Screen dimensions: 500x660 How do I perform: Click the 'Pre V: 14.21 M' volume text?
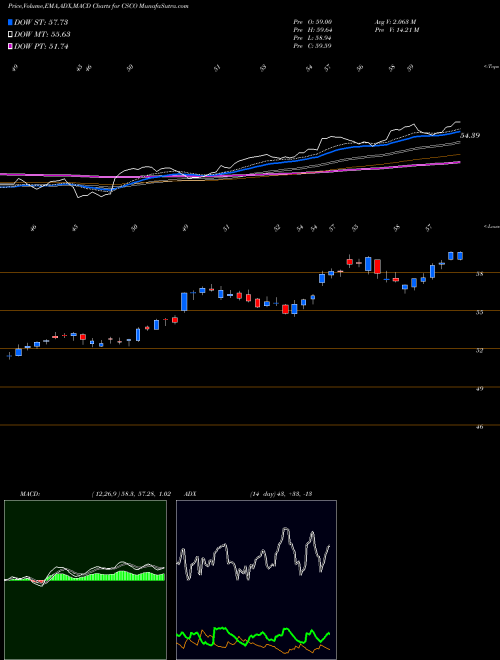click(x=396, y=30)
